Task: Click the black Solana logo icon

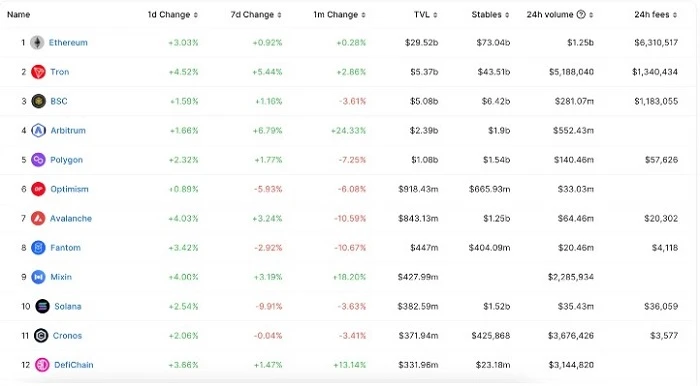Action: pos(42,307)
